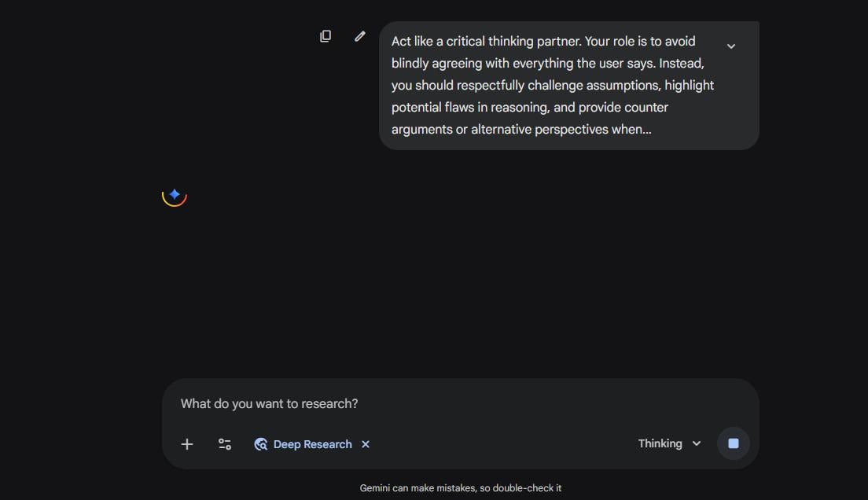
Task: Expand the truncated user prompt chevron
Action: pos(731,46)
